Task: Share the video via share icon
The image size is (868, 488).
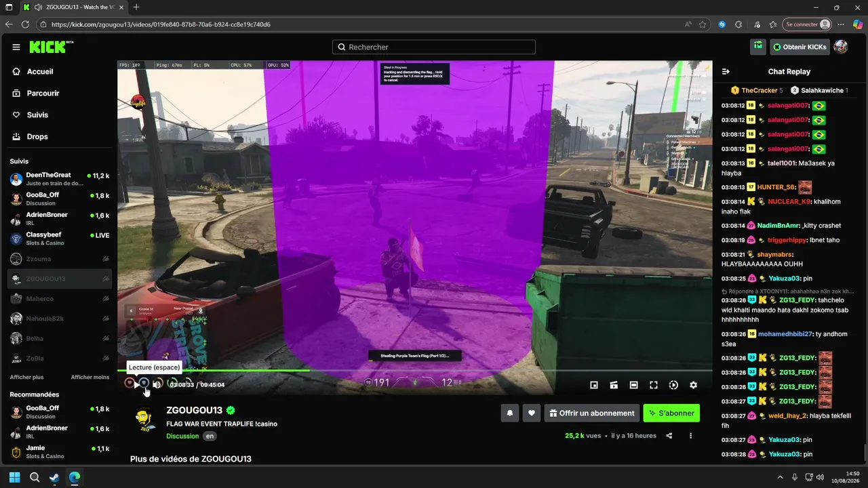Action: click(x=669, y=436)
